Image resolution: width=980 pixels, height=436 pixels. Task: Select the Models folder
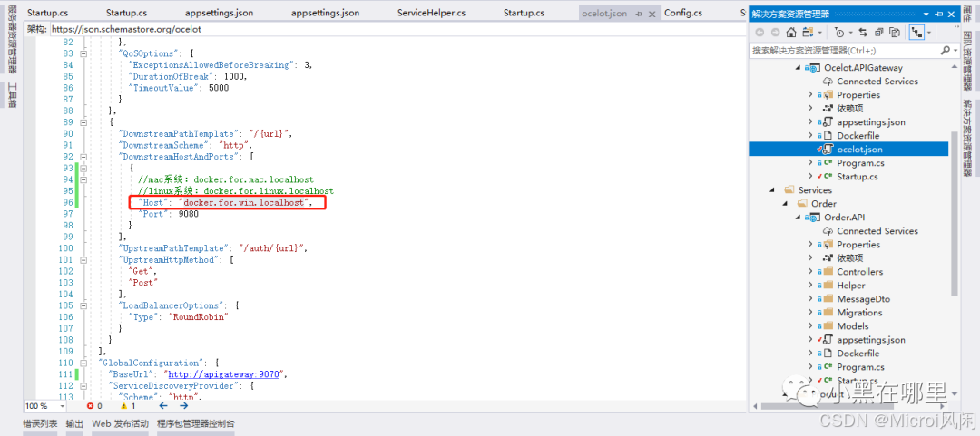pos(852,326)
